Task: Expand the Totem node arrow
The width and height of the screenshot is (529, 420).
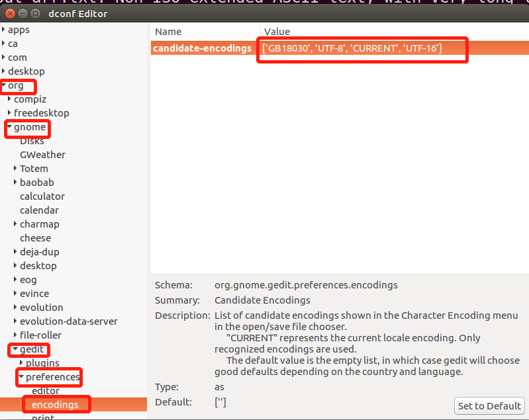Action: tap(15, 168)
